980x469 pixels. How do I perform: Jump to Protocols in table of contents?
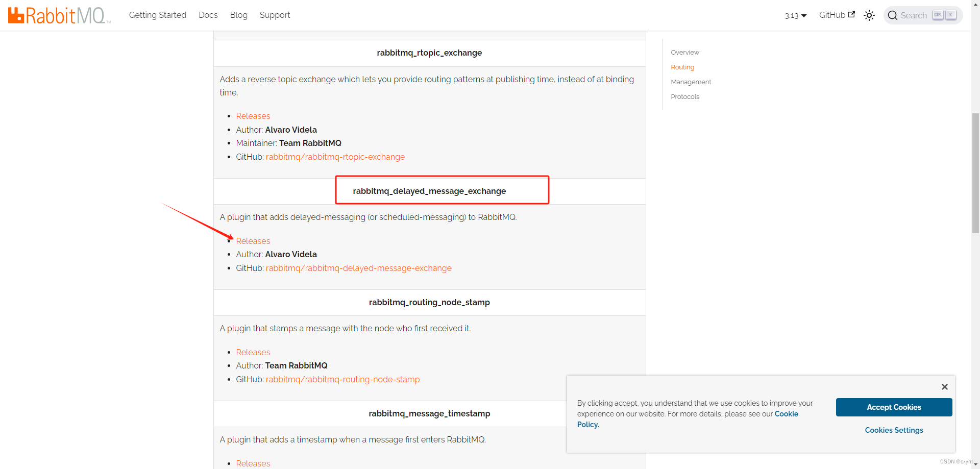(x=685, y=96)
